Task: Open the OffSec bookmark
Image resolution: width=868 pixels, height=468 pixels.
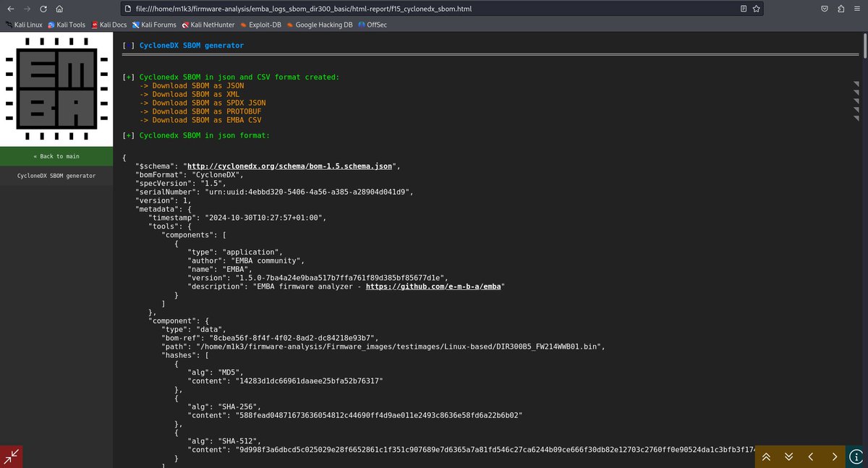Action: coord(372,25)
